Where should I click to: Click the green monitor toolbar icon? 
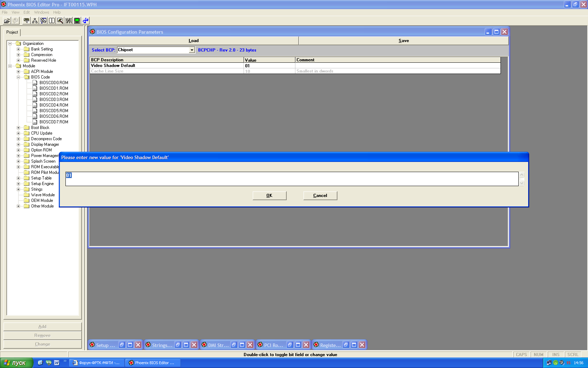pyautogui.click(x=77, y=21)
